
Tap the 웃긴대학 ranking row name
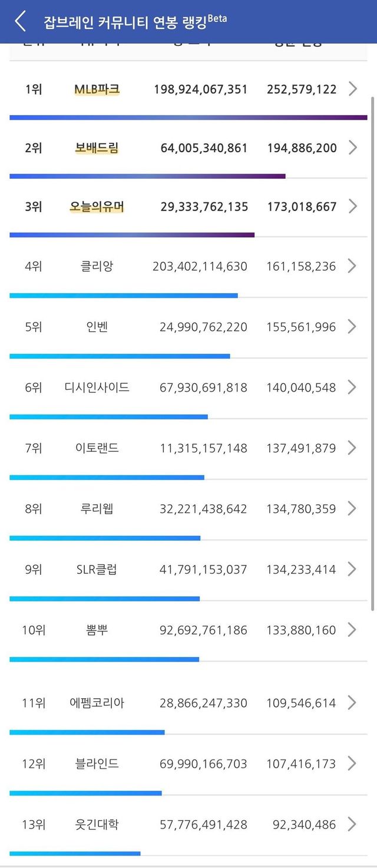coord(97,824)
